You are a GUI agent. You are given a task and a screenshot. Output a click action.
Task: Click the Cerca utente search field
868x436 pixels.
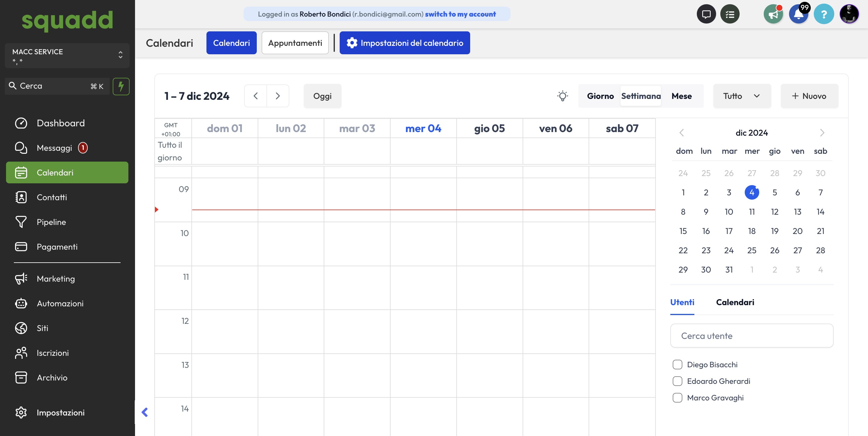751,336
